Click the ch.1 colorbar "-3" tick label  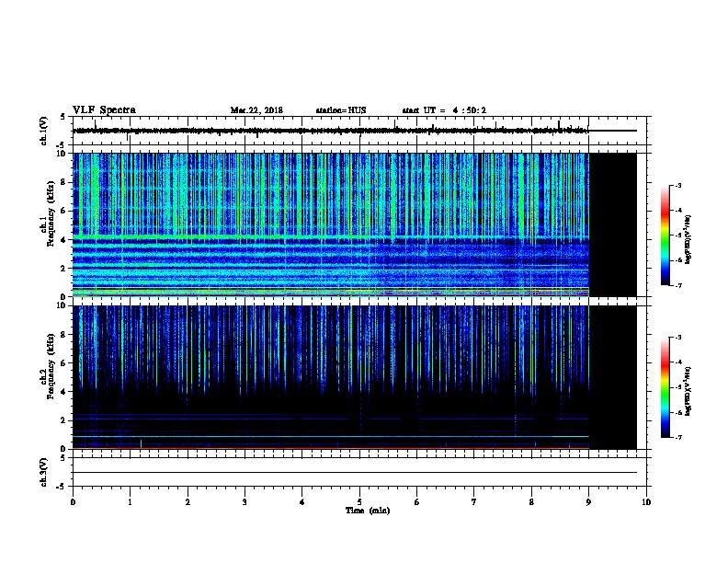tap(677, 185)
